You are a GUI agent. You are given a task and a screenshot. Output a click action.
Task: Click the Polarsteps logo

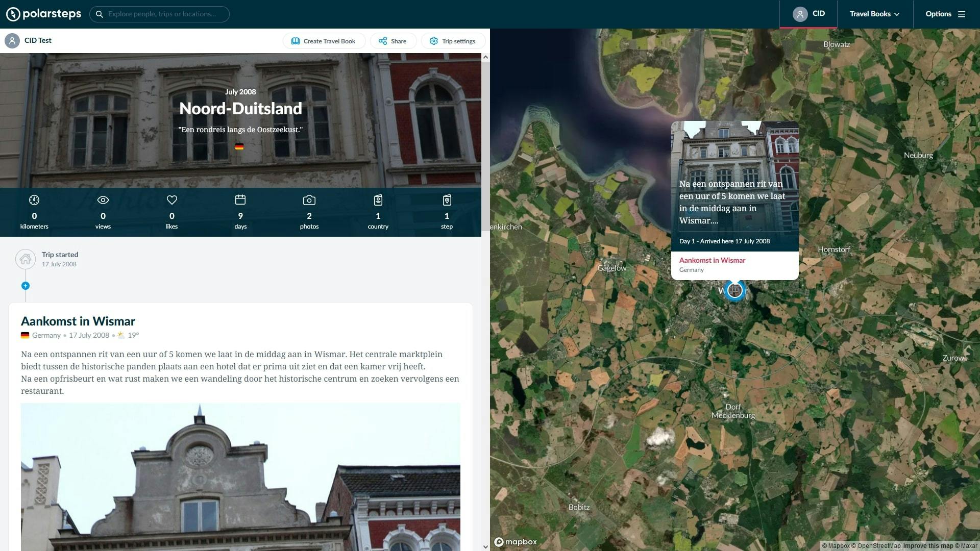click(x=43, y=14)
